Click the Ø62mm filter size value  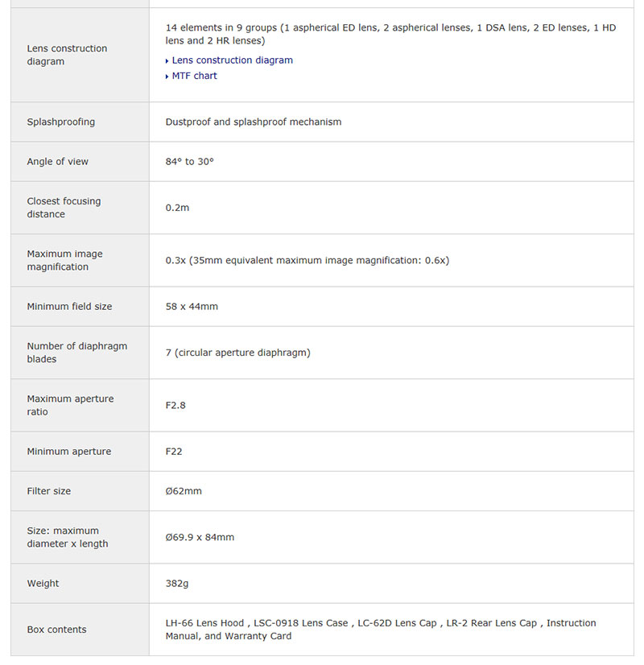click(184, 491)
